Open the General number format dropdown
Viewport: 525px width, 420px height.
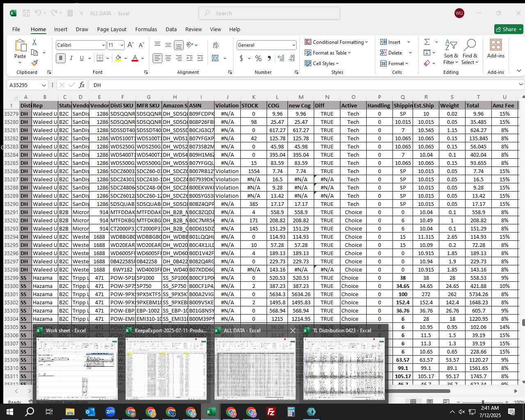point(294,45)
